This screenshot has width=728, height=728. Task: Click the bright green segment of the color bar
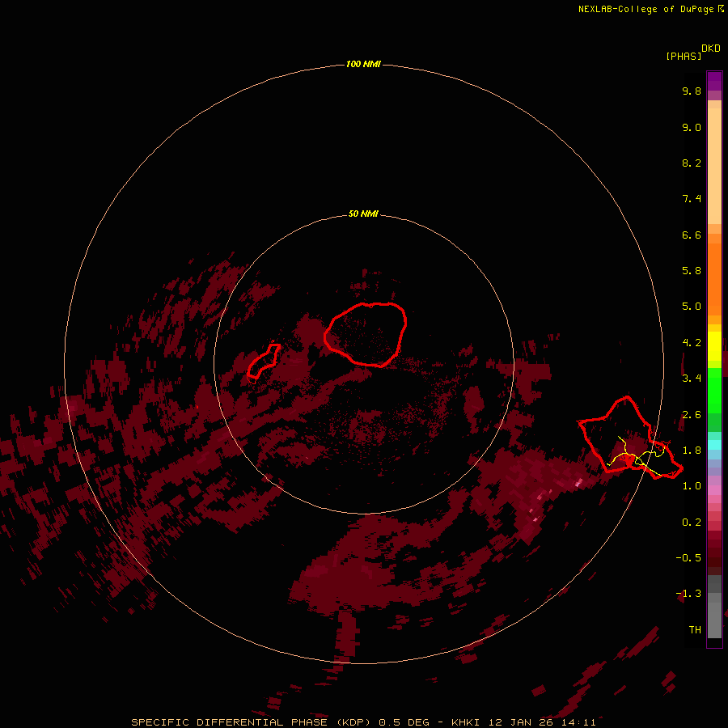(x=714, y=390)
